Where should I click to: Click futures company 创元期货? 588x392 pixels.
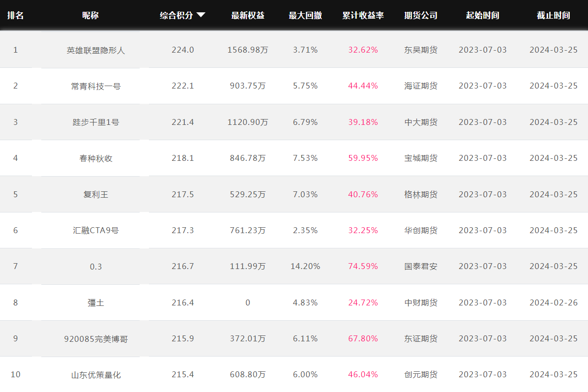[x=421, y=374]
